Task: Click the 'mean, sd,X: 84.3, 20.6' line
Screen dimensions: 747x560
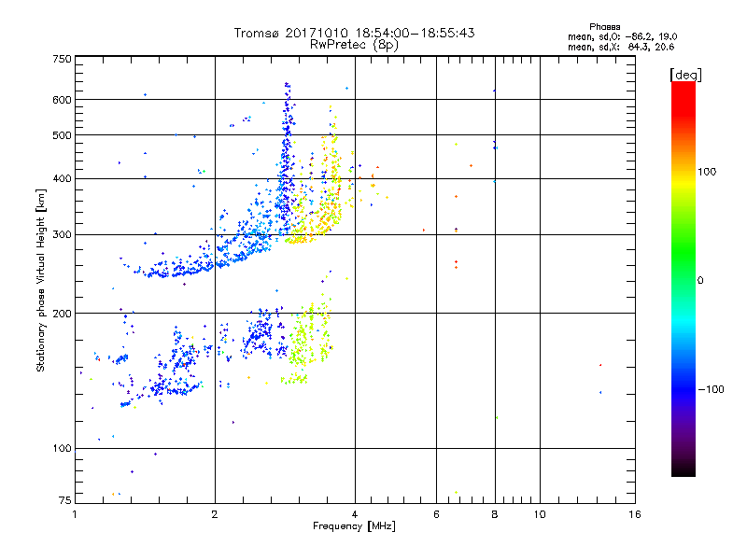Action: click(621, 47)
